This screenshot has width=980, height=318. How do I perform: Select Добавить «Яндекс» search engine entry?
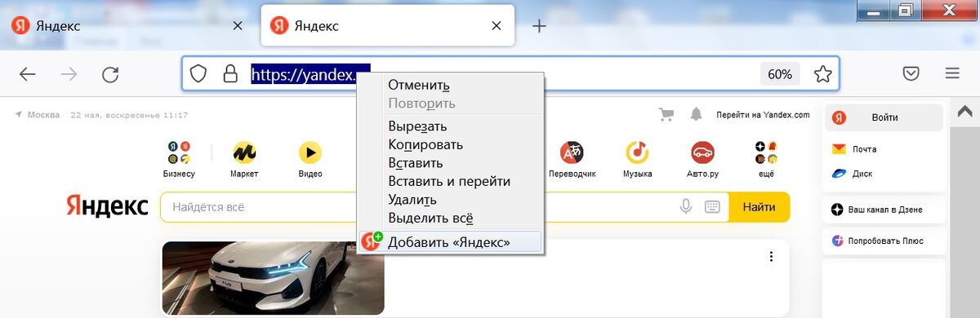451,241
